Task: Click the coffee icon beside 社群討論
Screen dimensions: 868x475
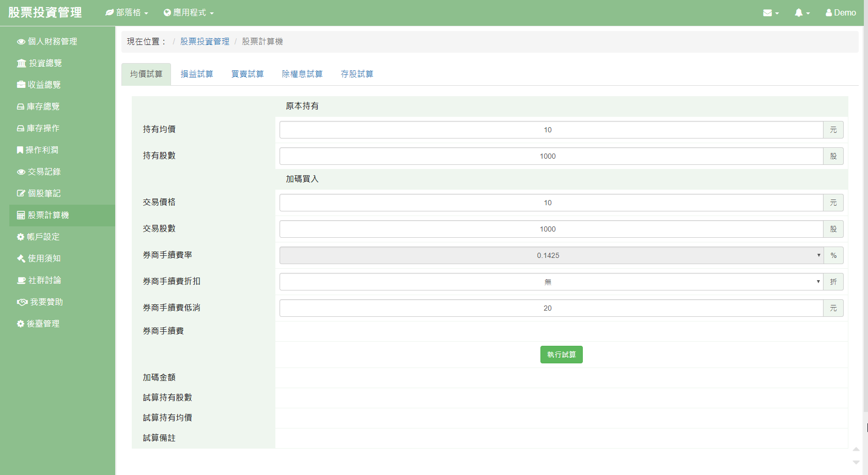Action: (x=22, y=280)
